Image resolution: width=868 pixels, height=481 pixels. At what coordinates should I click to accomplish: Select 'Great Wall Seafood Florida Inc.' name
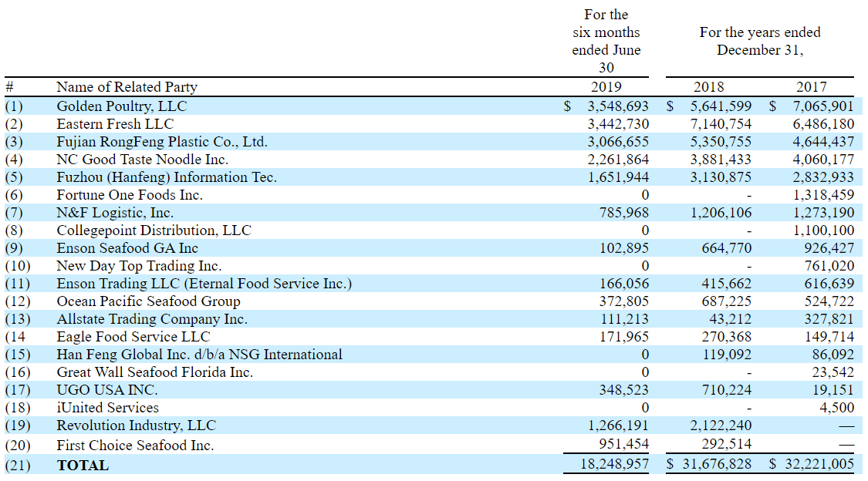tap(155, 372)
